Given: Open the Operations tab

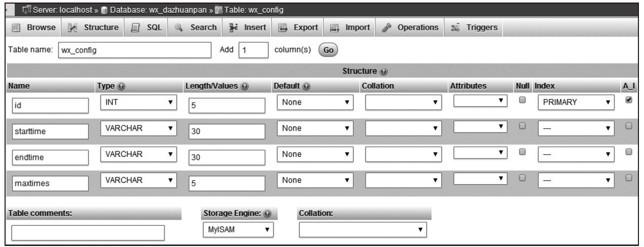Looking at the screenshot, I should pyautogui.click(x=410, y=27).
